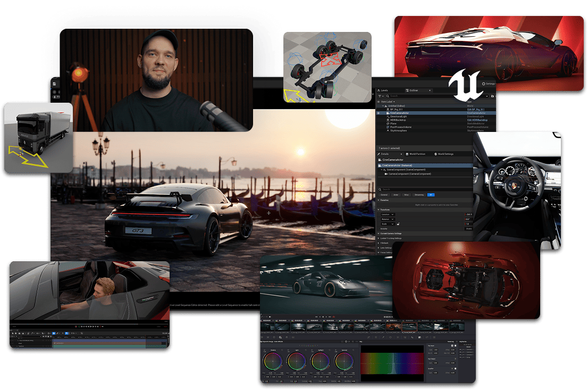Click the Shadow HDR color wheel

pyautogui.click(x=273, y=361)
